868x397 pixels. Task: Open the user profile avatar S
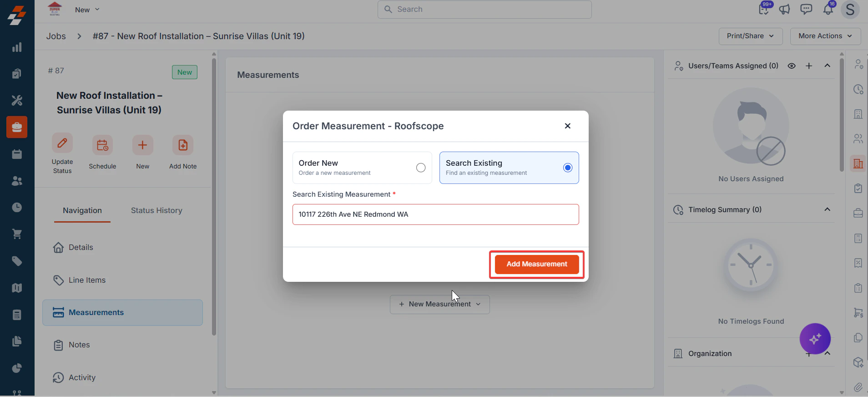(850, 10)
